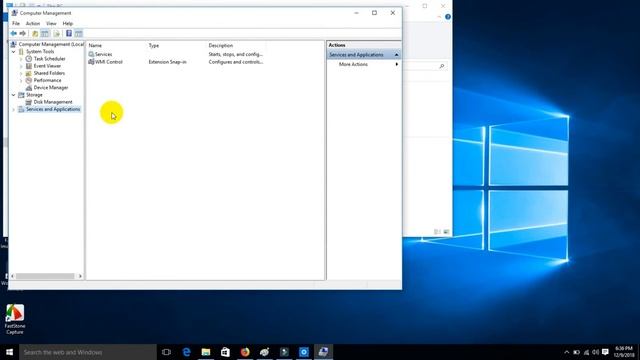Expand the Shared Folders node
The width and height of the screenshot is (640, 360).
tap(21, 73)
